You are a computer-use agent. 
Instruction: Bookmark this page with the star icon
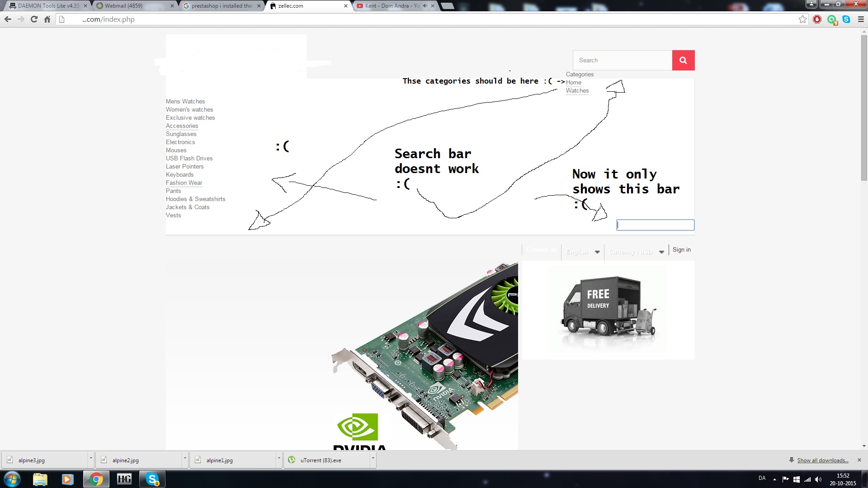click(x=802, y=19)
